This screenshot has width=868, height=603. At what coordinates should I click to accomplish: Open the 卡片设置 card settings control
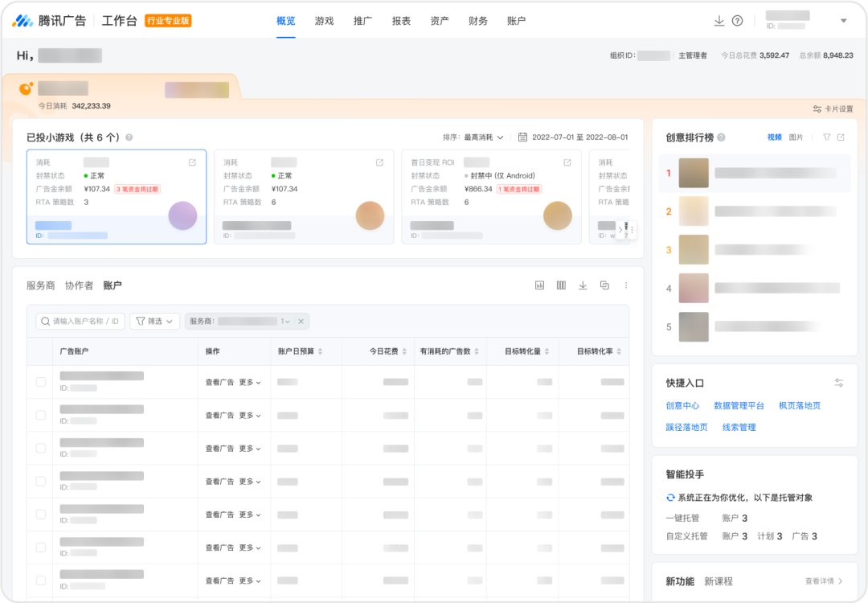tap(833, 107)
